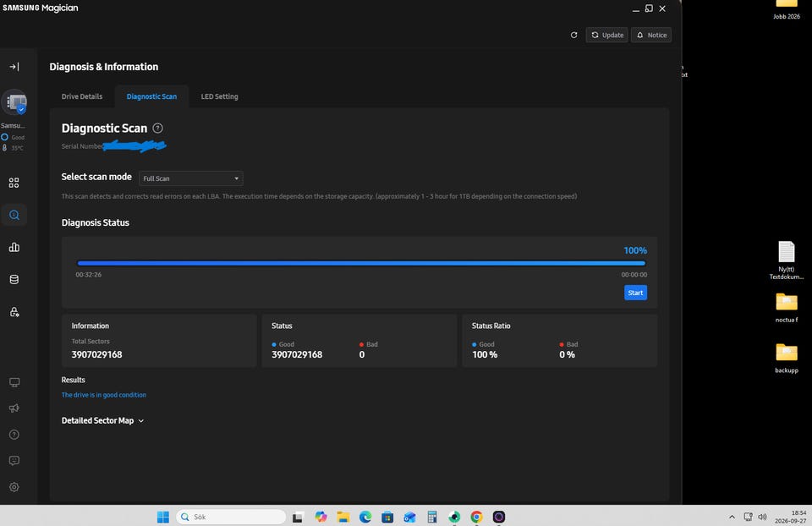
Task: Click the Sök search box in taskbar
Action: [231, 517]
